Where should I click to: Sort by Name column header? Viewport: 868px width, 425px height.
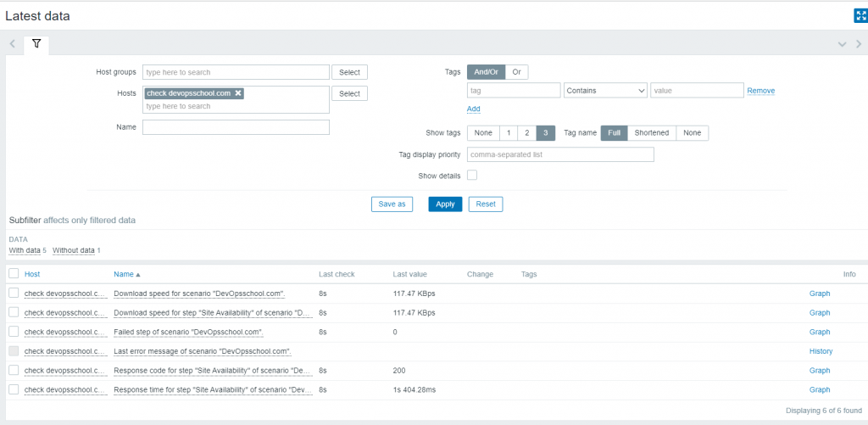pyautogui.click(x=127, y=274)
